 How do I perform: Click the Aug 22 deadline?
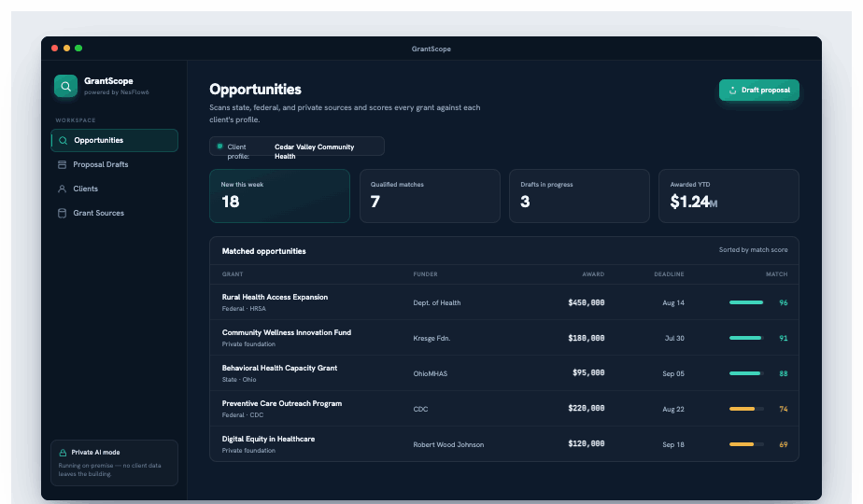tap(673, 410)
